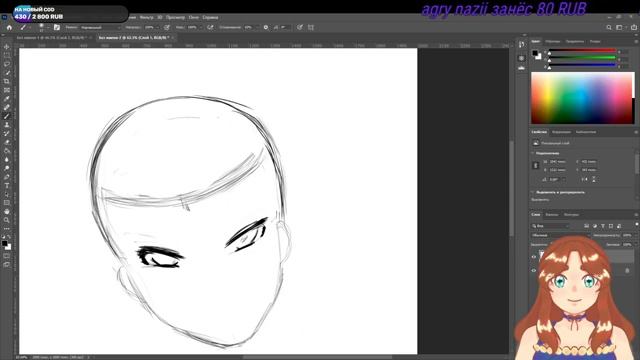The height and width of the screenshot is (360, 640).
Task: Select the Crop tool
Action: click(7, 81)
